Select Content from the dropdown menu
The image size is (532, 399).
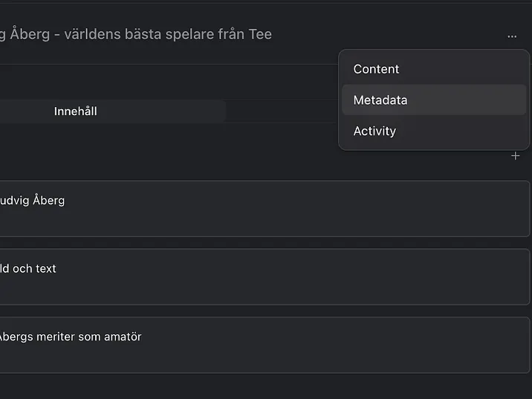coord(376,69)
